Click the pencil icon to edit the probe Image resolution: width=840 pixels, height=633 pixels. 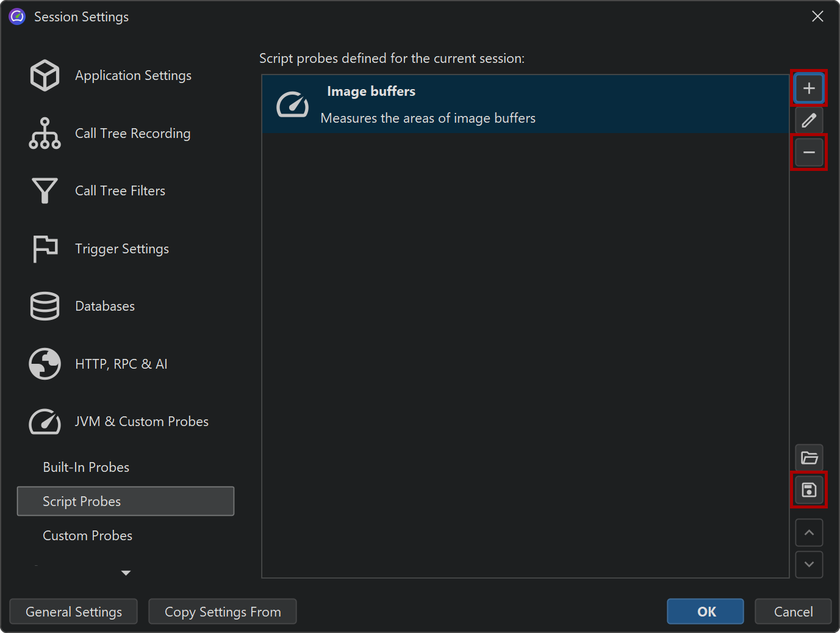click(x=809, y=120)
